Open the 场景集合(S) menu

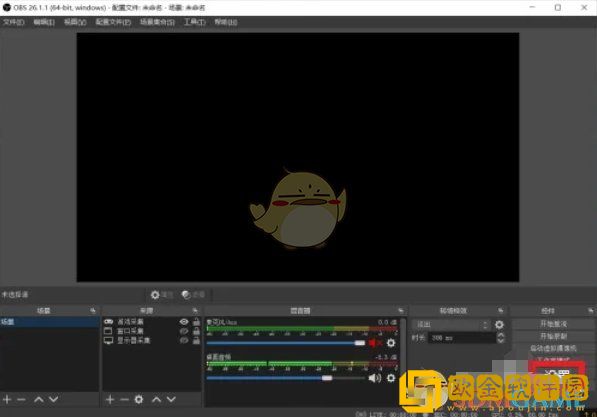157,22
